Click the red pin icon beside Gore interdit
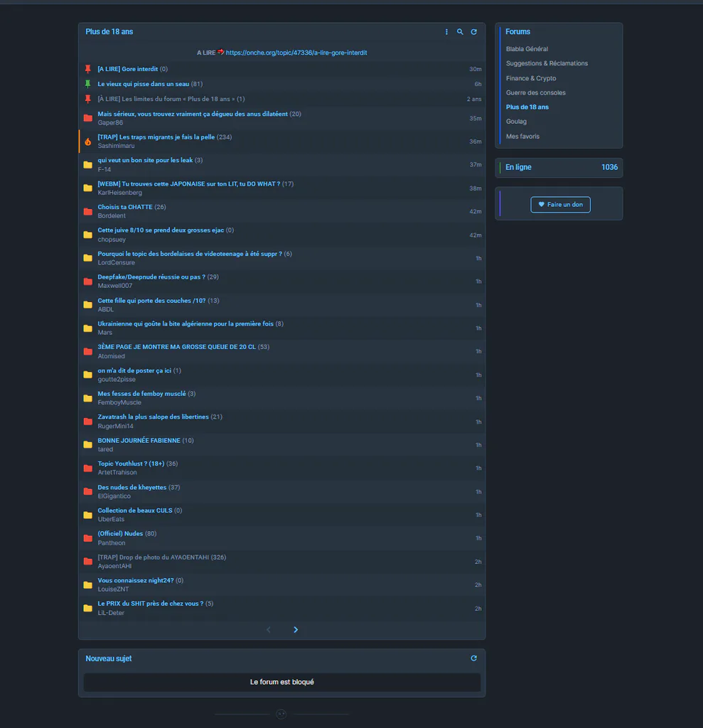 [x=87, y=69]
